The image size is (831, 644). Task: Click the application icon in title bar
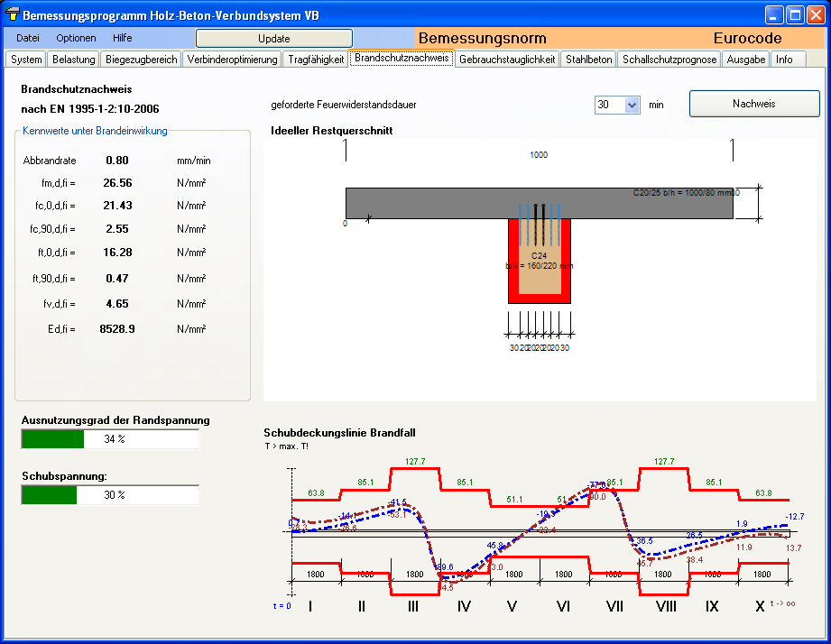coord(12,15)
